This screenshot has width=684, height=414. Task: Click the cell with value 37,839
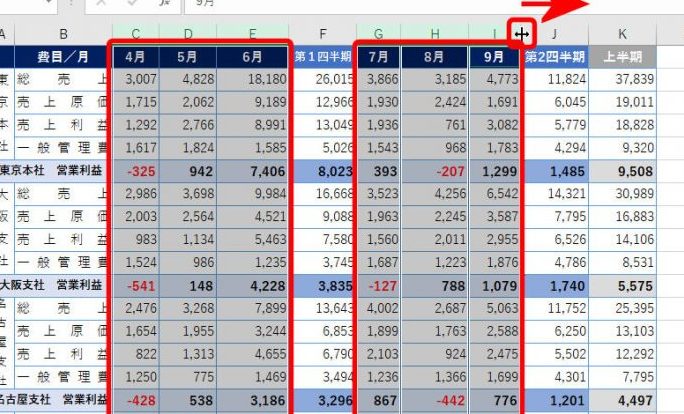pyautogui.click(x=622, y=79)
